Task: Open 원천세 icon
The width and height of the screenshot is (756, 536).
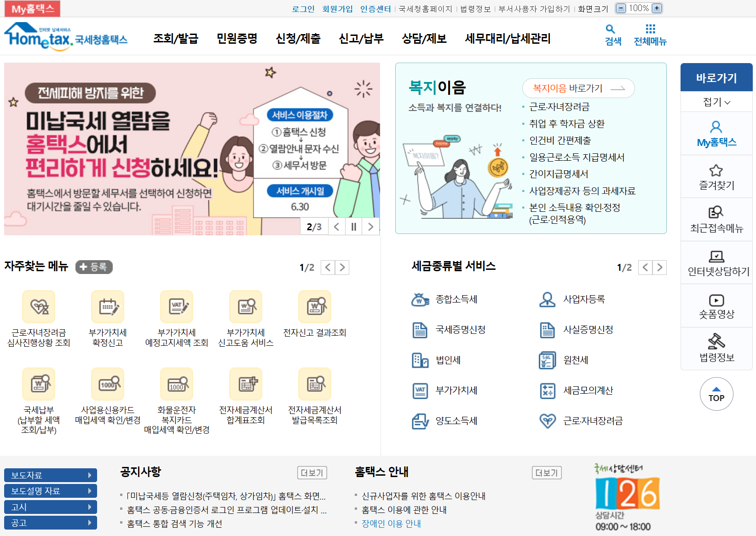Action: (x=548, y=361)
